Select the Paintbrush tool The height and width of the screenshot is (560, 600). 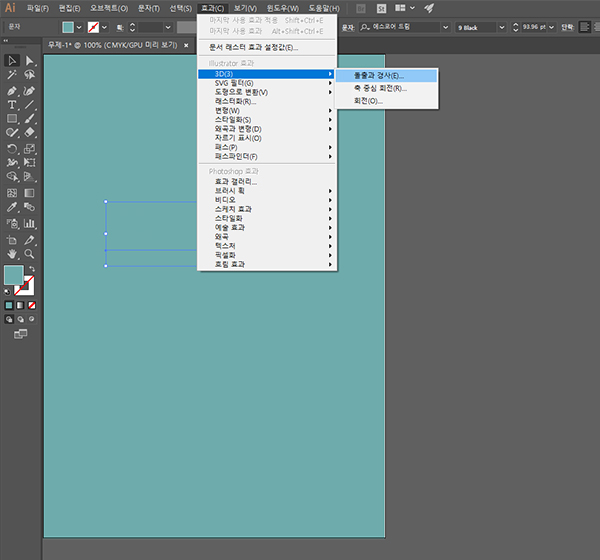pos(29,119)
